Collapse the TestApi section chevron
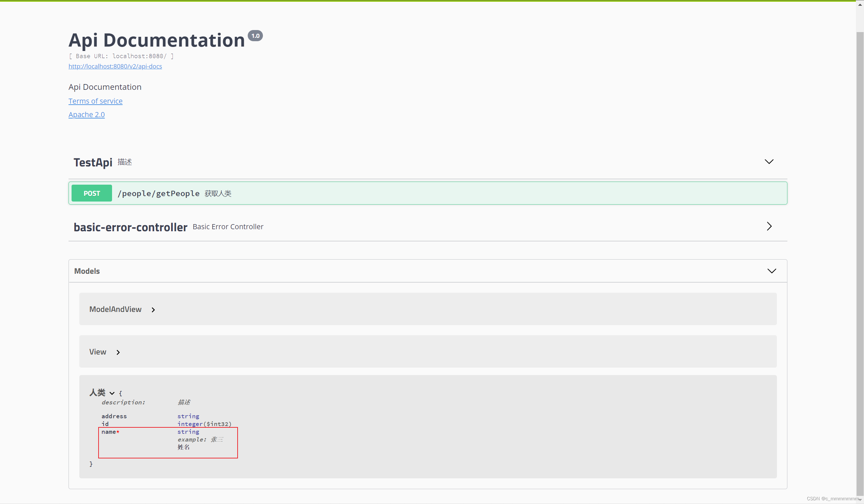This screenshot has width=864, height=504. pos(769,161)
